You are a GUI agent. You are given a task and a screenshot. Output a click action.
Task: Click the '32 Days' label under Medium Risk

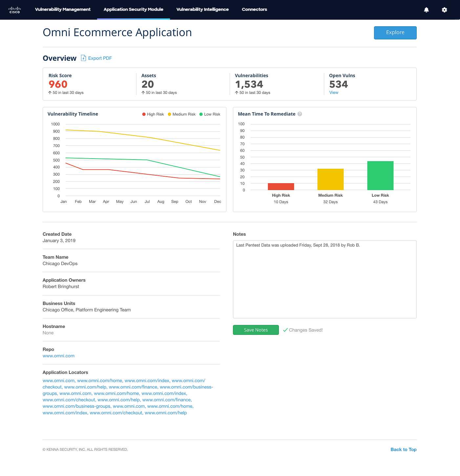[x=330, y=202]
